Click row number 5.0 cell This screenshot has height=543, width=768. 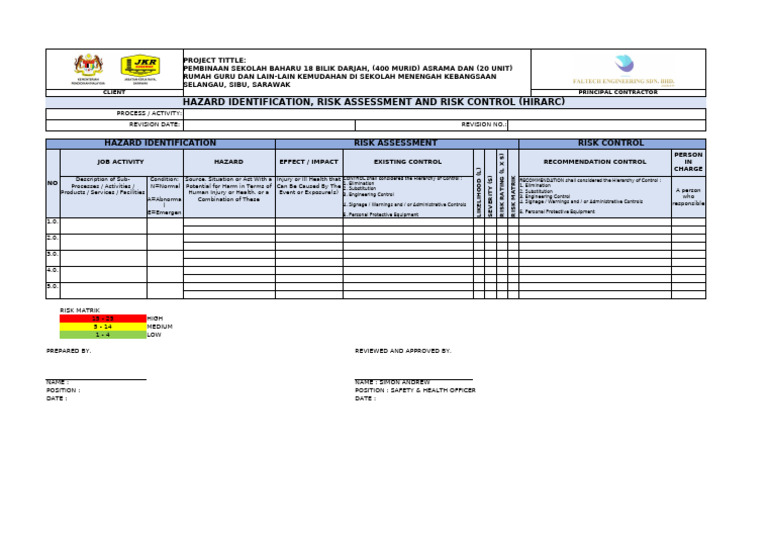[x=53, y=290]
